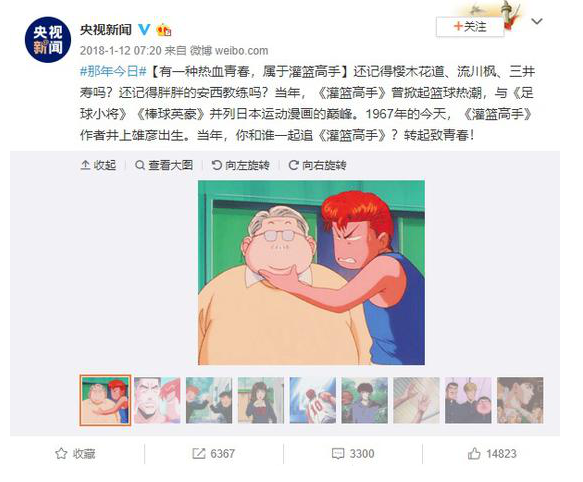Open the post options chevron at top right
The image size is (583, 482).
pos(537,22)
